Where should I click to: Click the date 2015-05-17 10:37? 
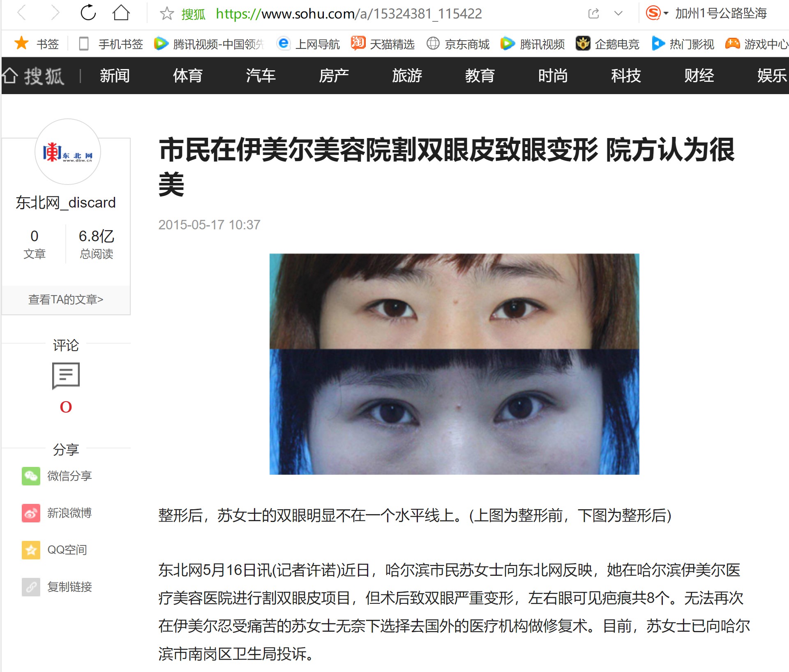point(210,225)
